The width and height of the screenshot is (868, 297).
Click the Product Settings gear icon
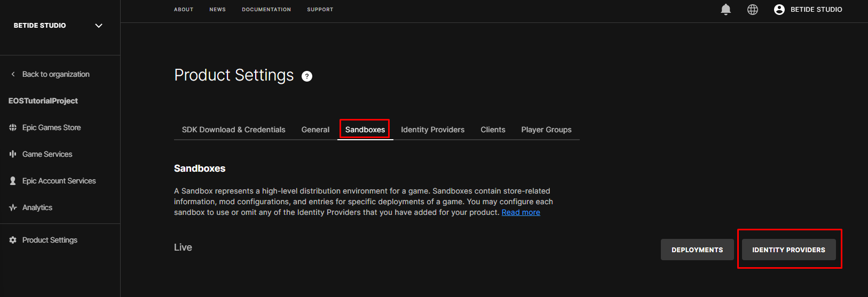click(13, 240)
